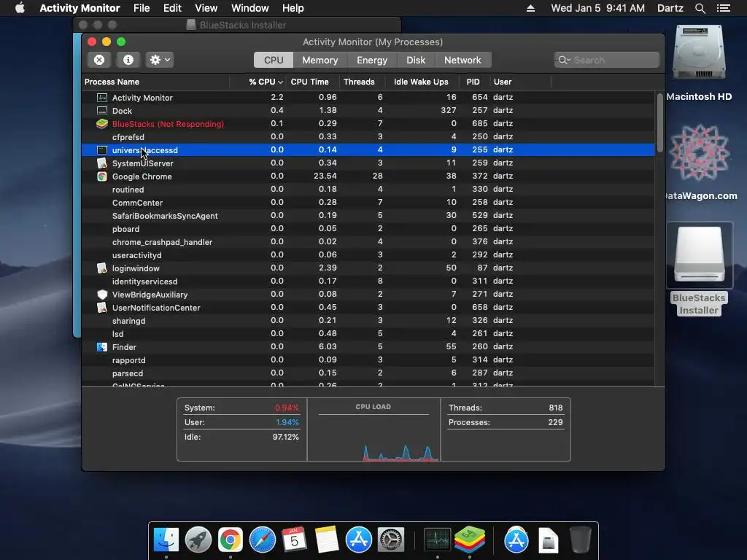Select the SafariBookmarksSyncAgent row
747x560 pixels.
pyautogui.click(x=368, y=216)
